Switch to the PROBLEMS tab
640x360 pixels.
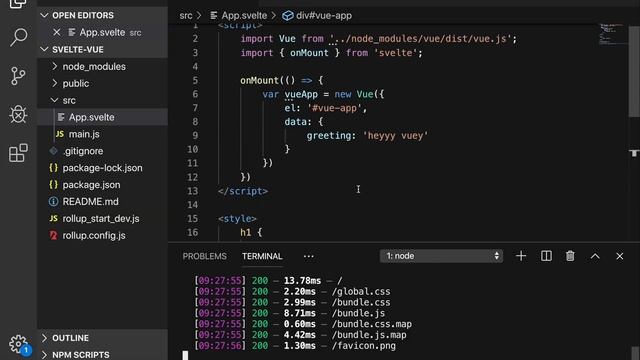click(204, 256)
